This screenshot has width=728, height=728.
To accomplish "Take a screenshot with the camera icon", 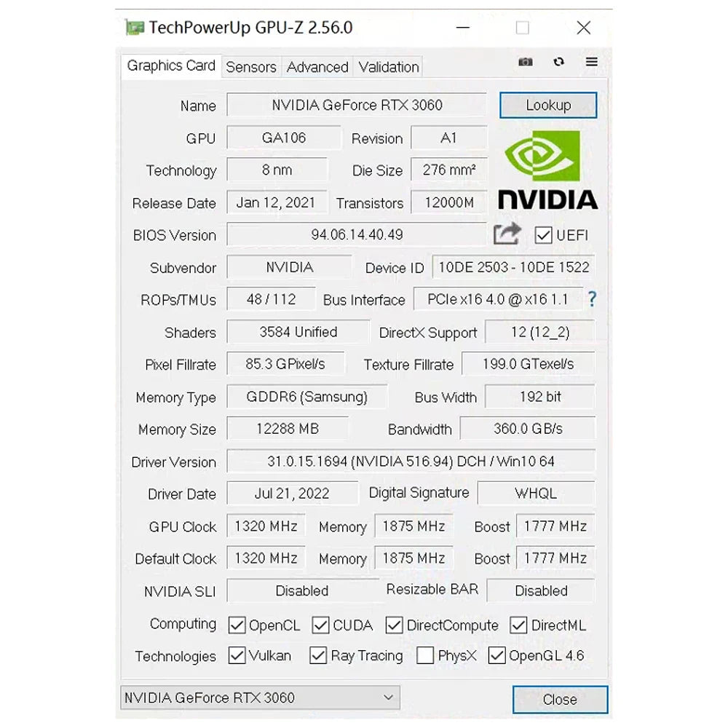I will pos(526,62).
